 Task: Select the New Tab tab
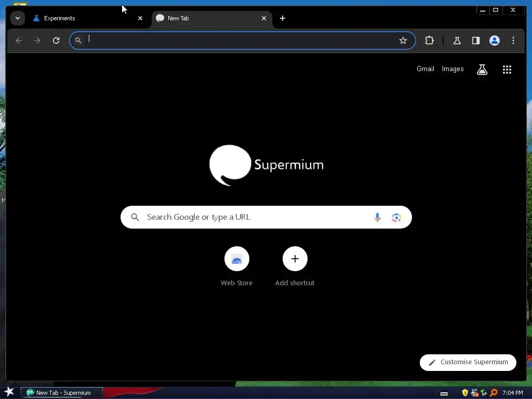[212, 18]
